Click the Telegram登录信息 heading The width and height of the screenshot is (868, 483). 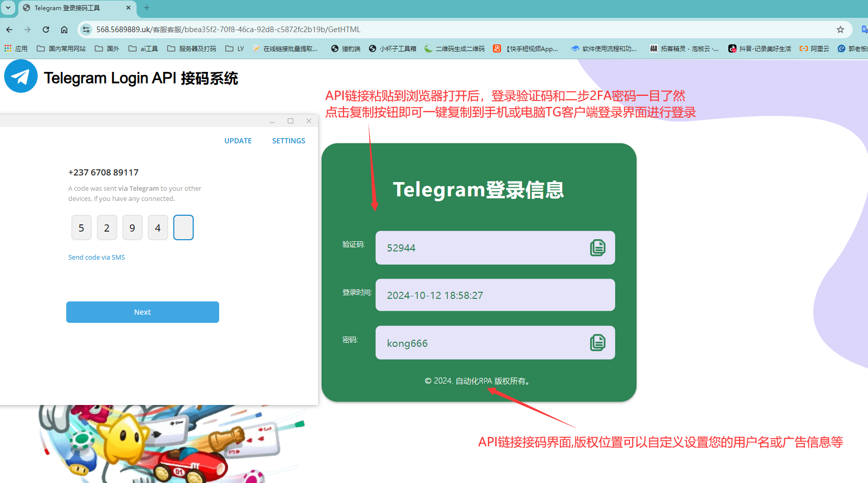click(478, 190)
